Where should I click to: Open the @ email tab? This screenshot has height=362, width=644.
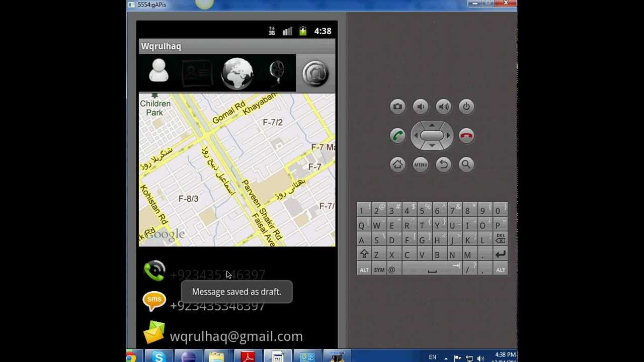(x=315, y=73)
